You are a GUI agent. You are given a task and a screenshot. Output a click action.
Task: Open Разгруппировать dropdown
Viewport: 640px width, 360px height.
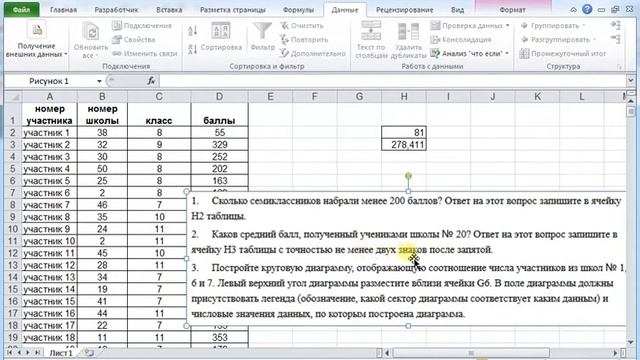point(559,40)
